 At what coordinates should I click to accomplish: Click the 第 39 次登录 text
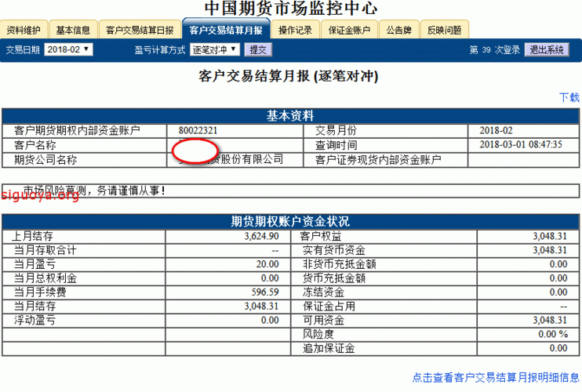[x=494, y=49]
